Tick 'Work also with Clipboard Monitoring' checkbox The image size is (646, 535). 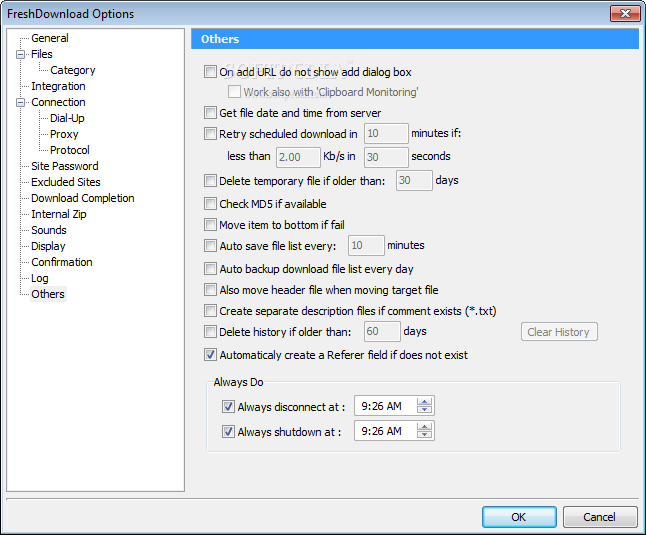tap(234, 92)
